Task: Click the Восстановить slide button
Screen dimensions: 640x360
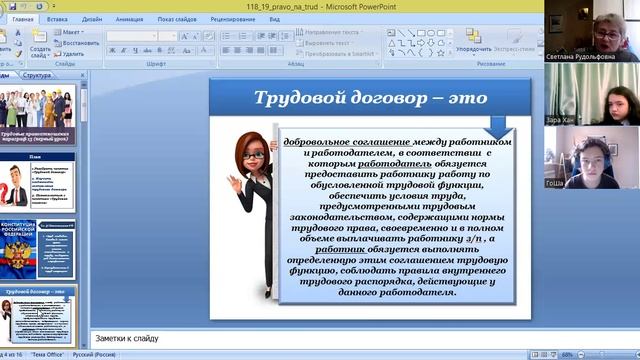Action: pos(77,43)
